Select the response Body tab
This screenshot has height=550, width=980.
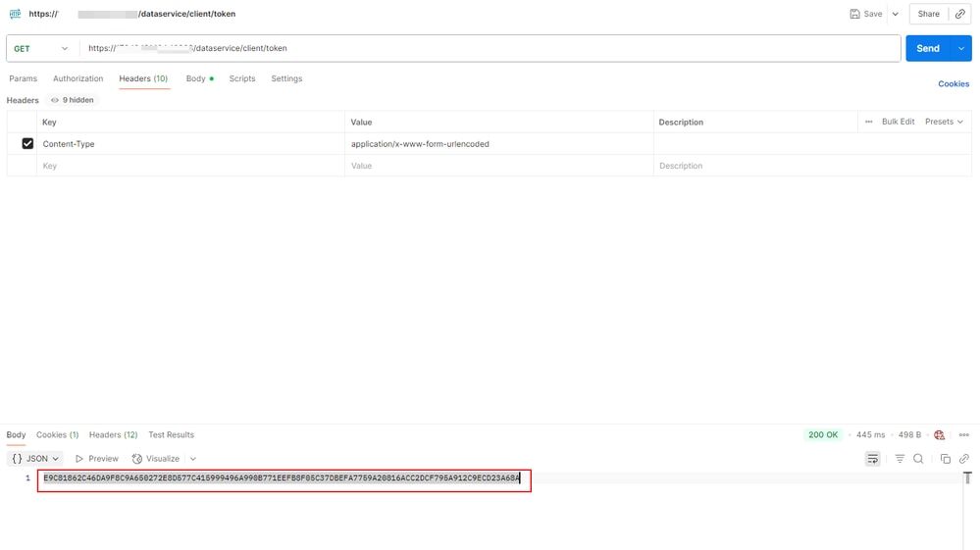17,435
